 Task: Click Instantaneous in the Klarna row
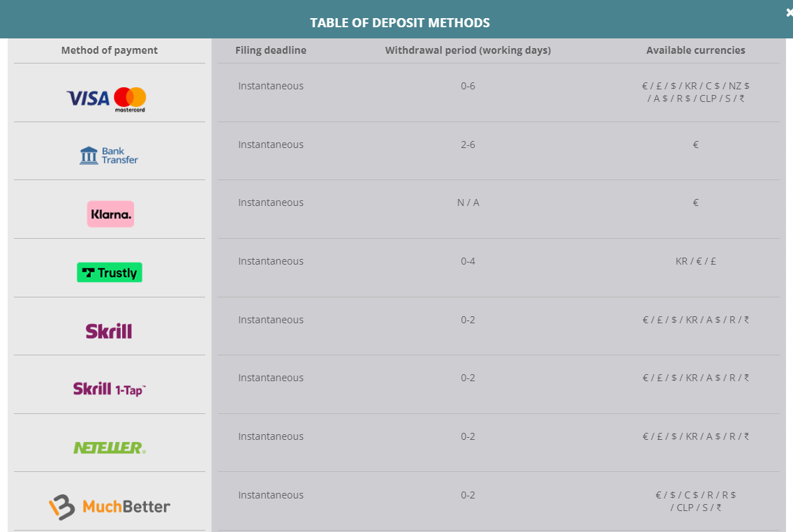click(x=271, y=202)
